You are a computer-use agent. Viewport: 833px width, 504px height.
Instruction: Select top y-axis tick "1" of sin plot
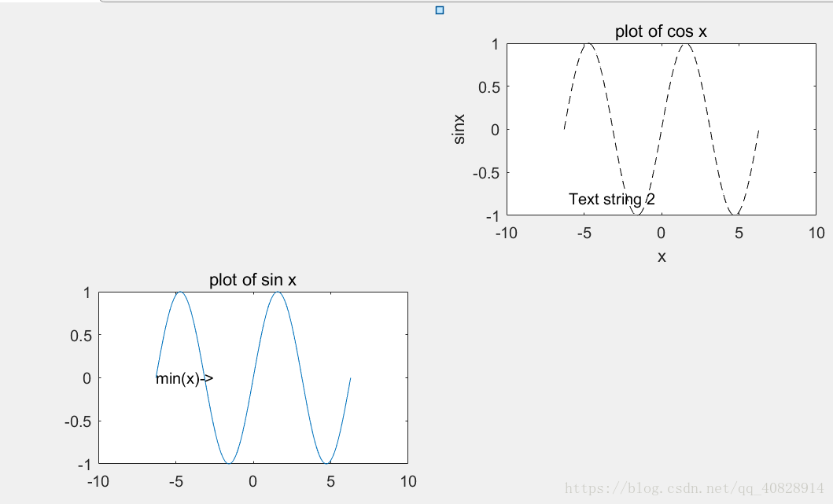click(x=87, y=292)
